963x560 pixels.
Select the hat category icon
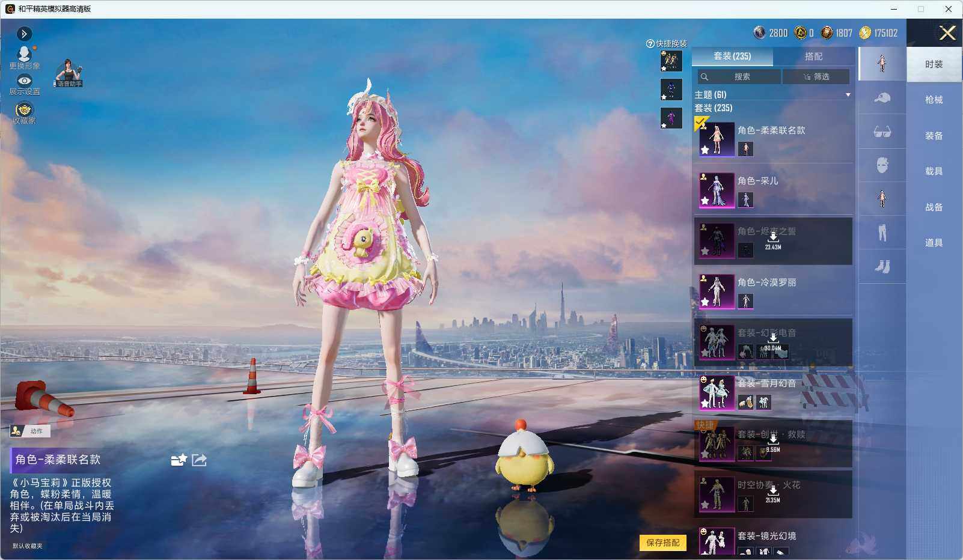point(882,97)
